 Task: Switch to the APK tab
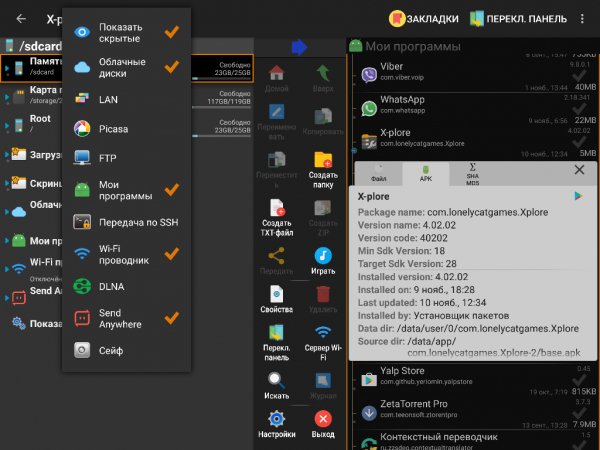(x=426, y=173)
